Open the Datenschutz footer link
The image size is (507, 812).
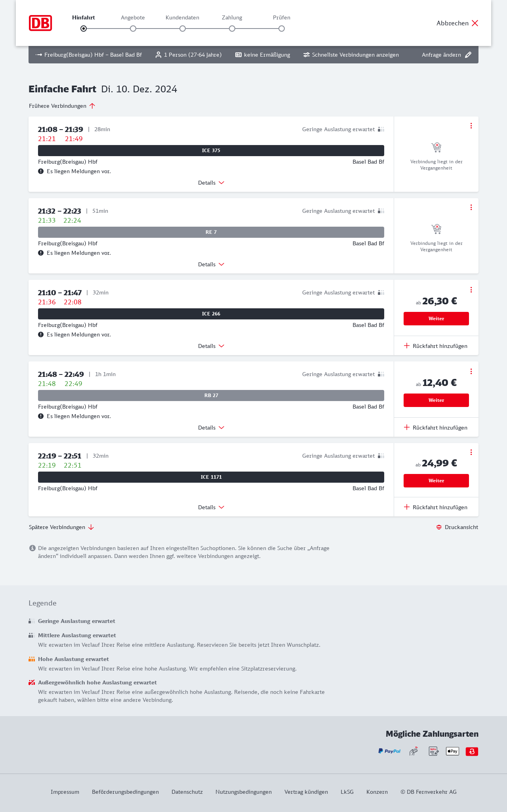pos(187,792)
